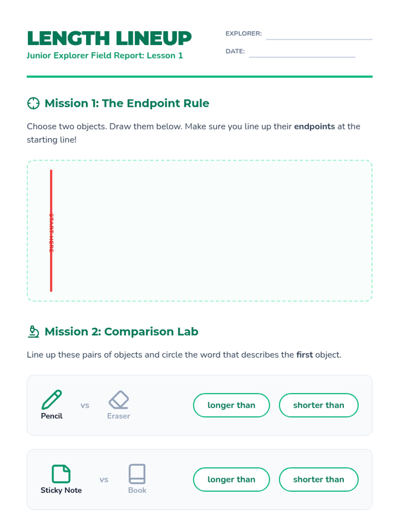Click the LENGTH LINEUP title
Screen dimensions: 399x532
[x=109, y=38]
